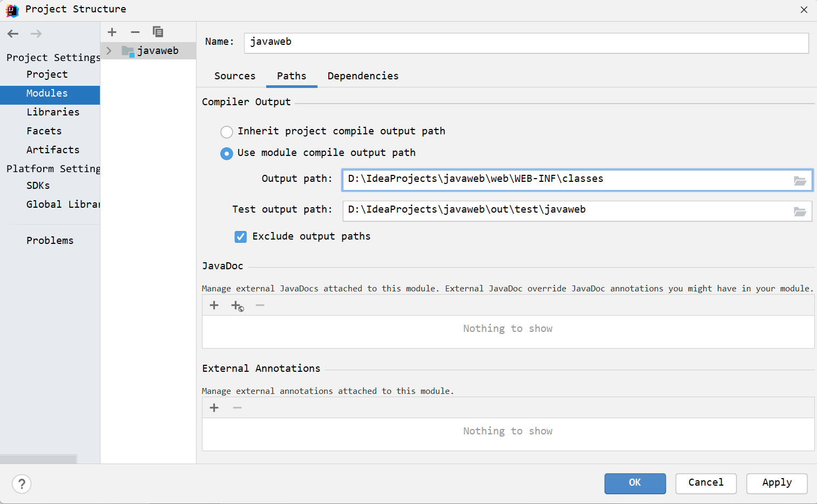
Task: Select Use module compile output path
Action: pyautogui.click(x=226, y=153)
